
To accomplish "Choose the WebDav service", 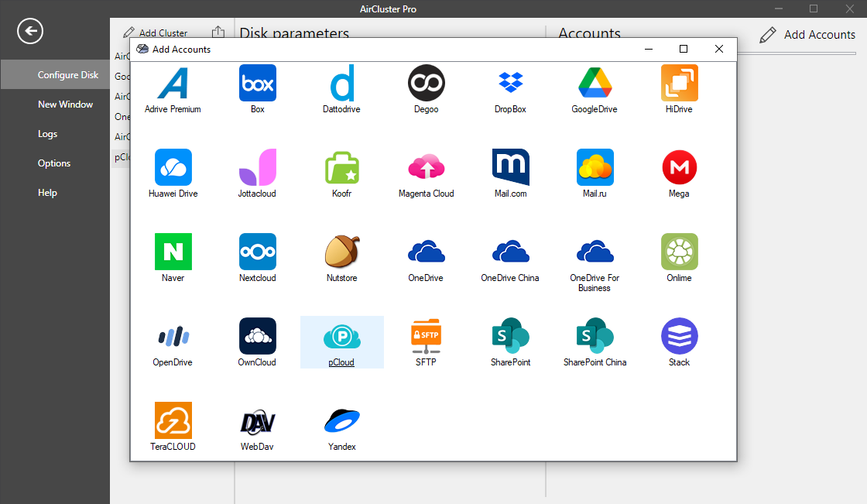I will tap(257, 426).
